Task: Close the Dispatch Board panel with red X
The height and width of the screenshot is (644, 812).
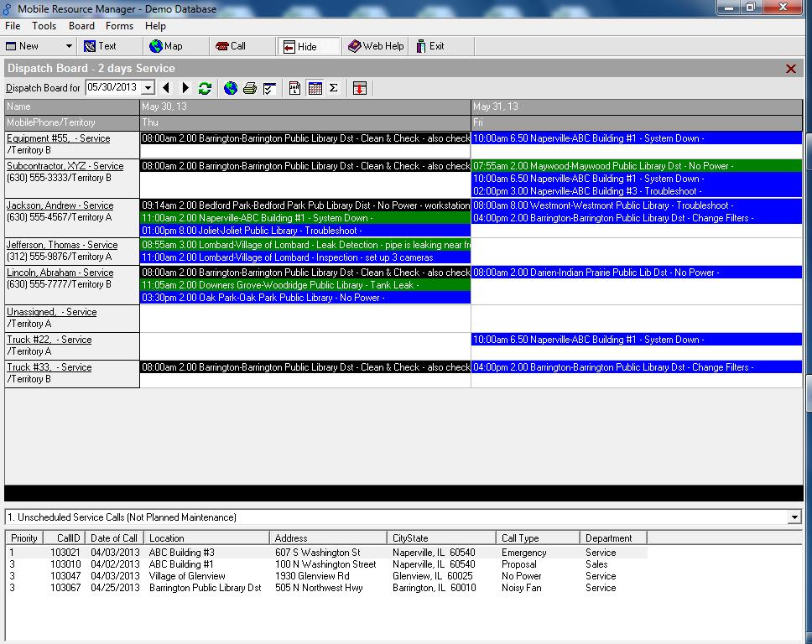Action: (791, 69)
